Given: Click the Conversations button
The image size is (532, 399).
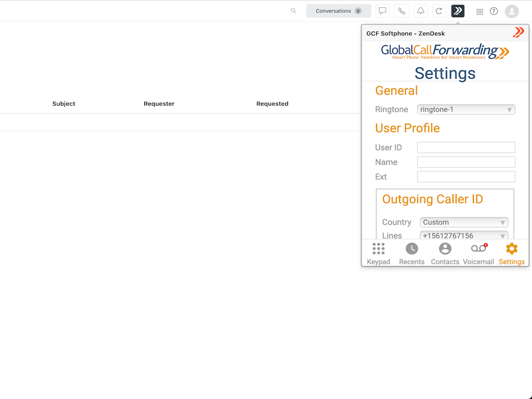Looking at the screenshot, I should click(x=338, y=11).
